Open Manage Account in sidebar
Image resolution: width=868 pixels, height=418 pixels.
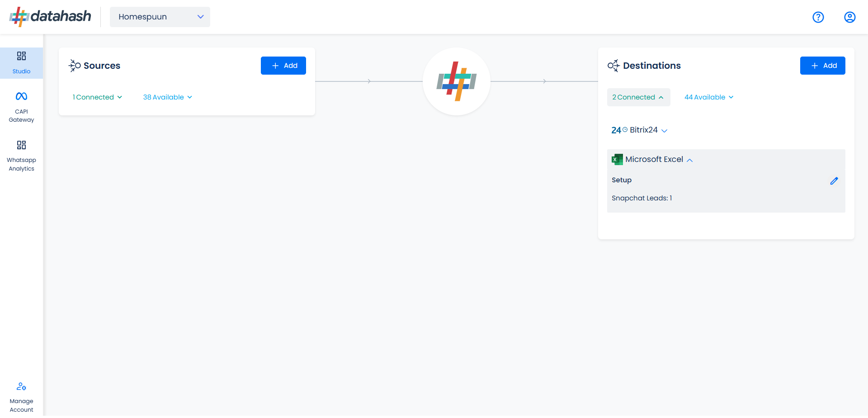click(21, 398)
